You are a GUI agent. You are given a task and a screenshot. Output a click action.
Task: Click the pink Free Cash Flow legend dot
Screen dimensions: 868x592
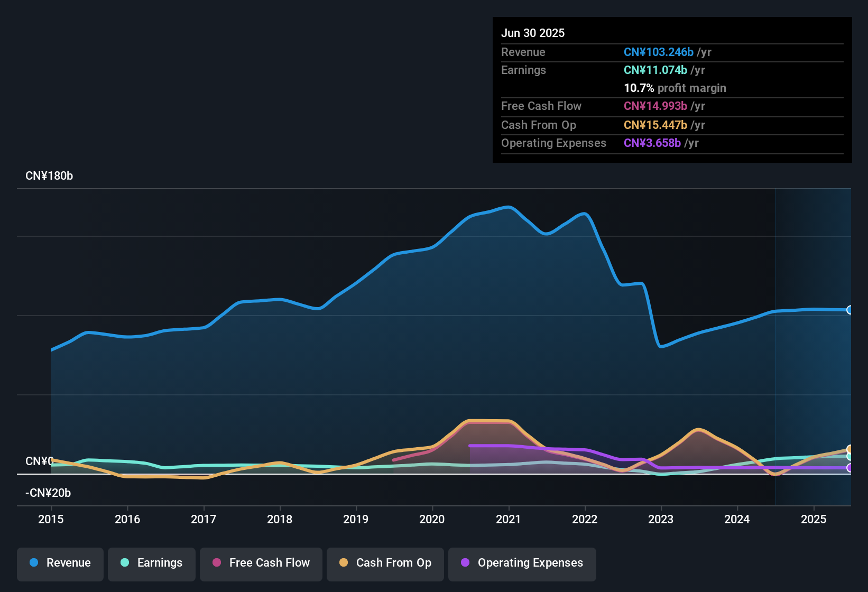(x=217, y=563)
